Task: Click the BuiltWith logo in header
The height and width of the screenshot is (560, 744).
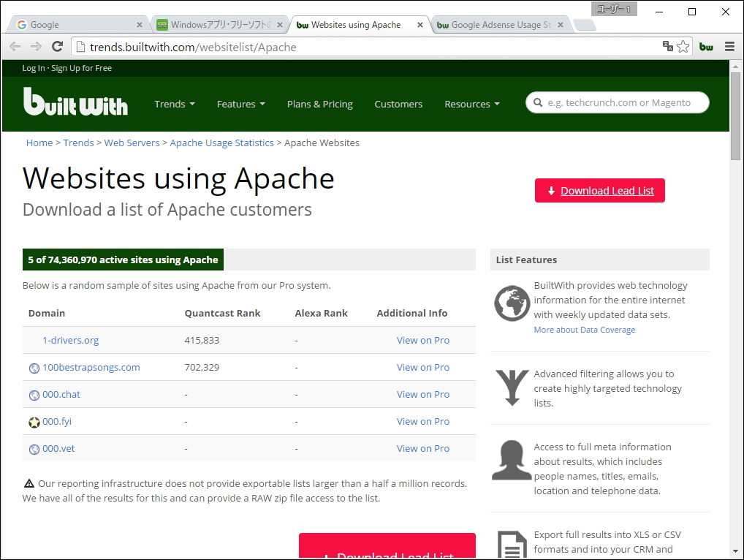Action: pyautogui.click(x=75, y=103)
